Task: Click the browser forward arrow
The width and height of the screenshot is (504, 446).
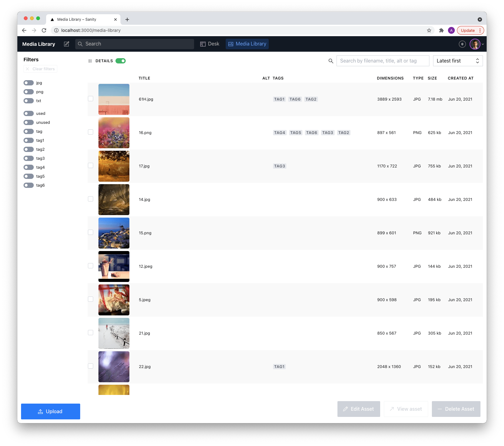Action: click(x=34, y=30)
